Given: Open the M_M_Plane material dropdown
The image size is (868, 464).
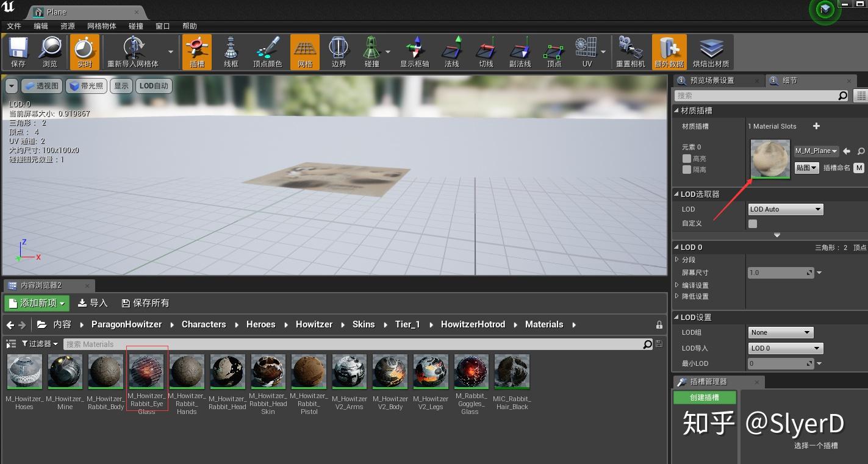Looking at the screenshot, I should point(816,151).
